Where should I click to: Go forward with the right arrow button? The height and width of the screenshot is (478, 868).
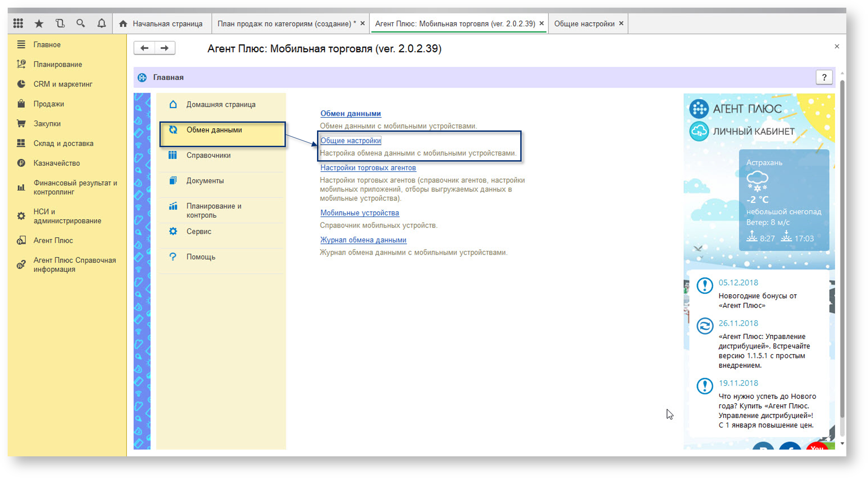click(165, 48)
